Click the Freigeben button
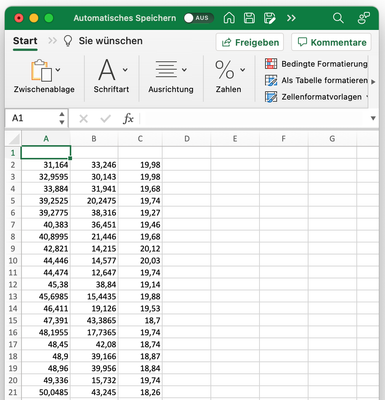Viewport: 385px width, 400px height. pyautogui.click(x=250, y=42)
